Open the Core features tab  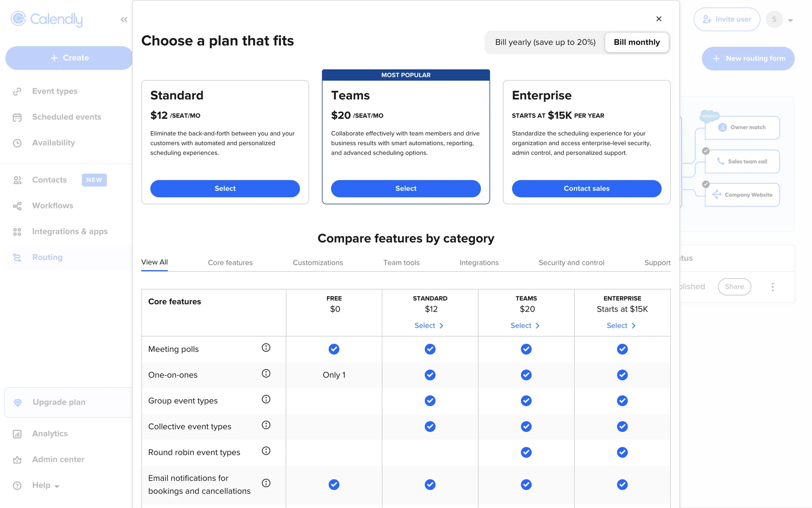230,262
